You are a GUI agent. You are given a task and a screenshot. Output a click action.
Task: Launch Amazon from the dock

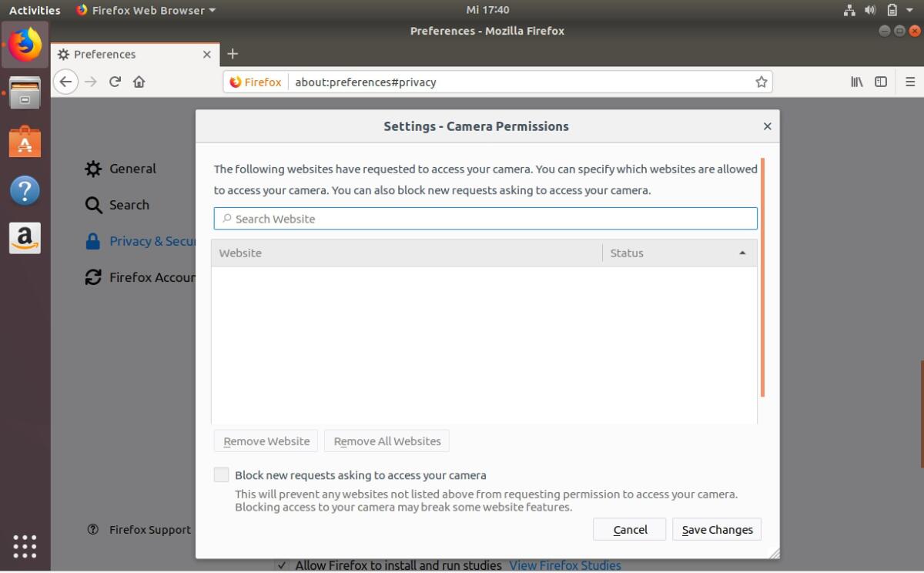pos(25,239)
